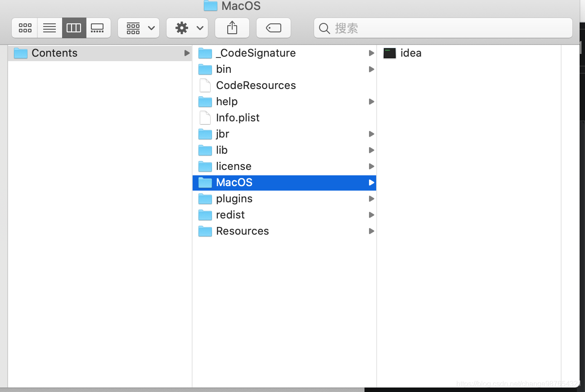Select the Contents folder row
Image resolution: width=585 pixels, height=392 pixels.
point(100,53)
